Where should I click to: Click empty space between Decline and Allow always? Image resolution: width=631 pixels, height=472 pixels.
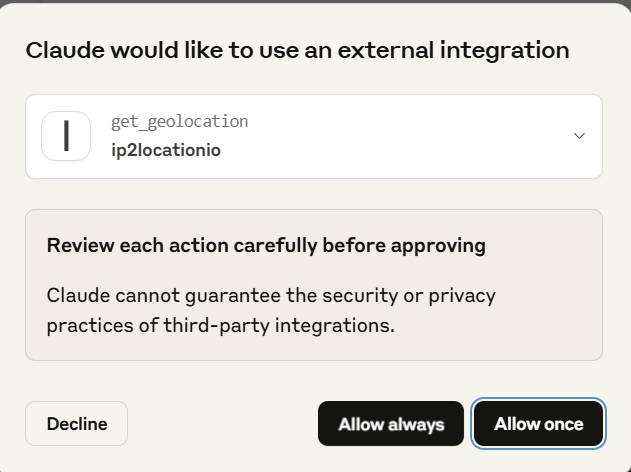pos(223,423)
